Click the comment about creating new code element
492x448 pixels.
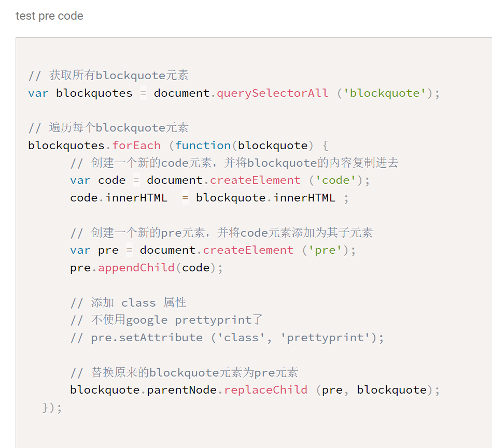point(234,163)
